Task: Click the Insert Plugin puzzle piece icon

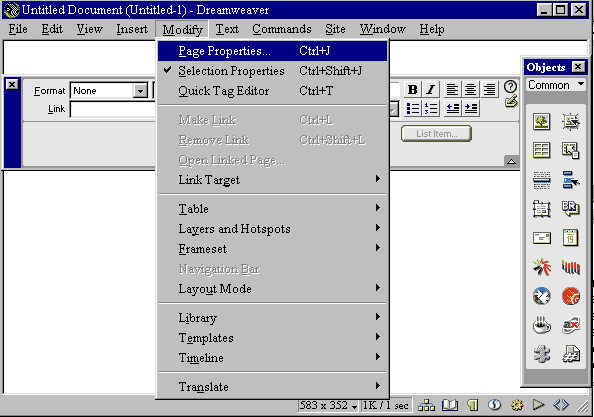Action: point(542,355)
